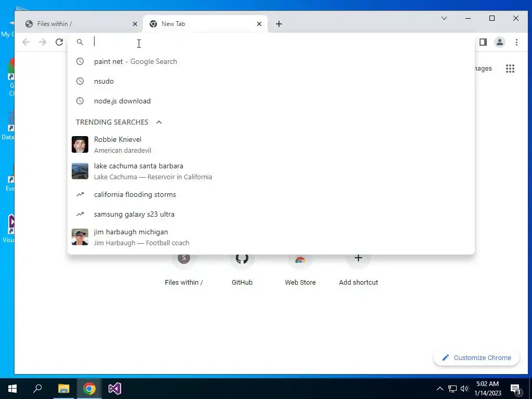
Task: Choose the paint net search suggestion
Action: point(271,61)
